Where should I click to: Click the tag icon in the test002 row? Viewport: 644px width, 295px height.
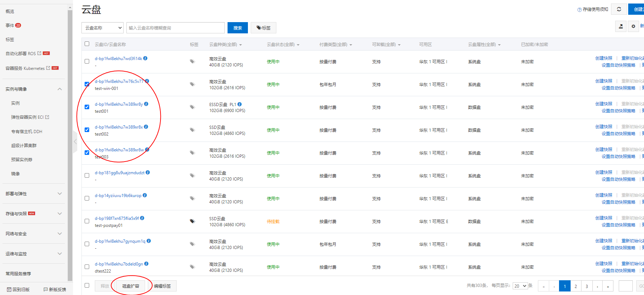coord(192,130)
